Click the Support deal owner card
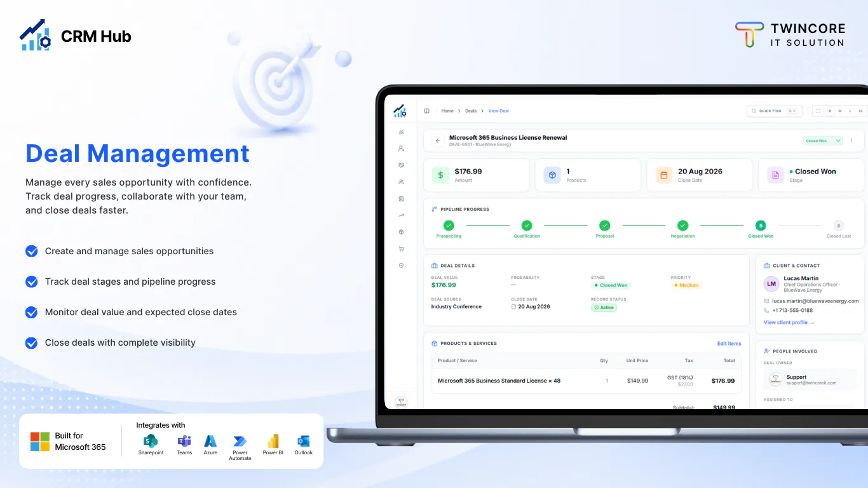Screen dimensions: 868x488 (811, 380)
